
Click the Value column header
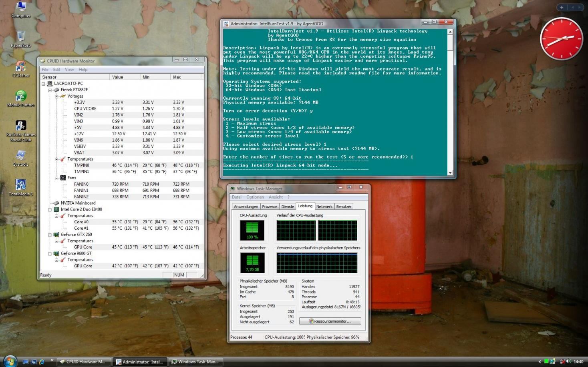coord(125,77)
